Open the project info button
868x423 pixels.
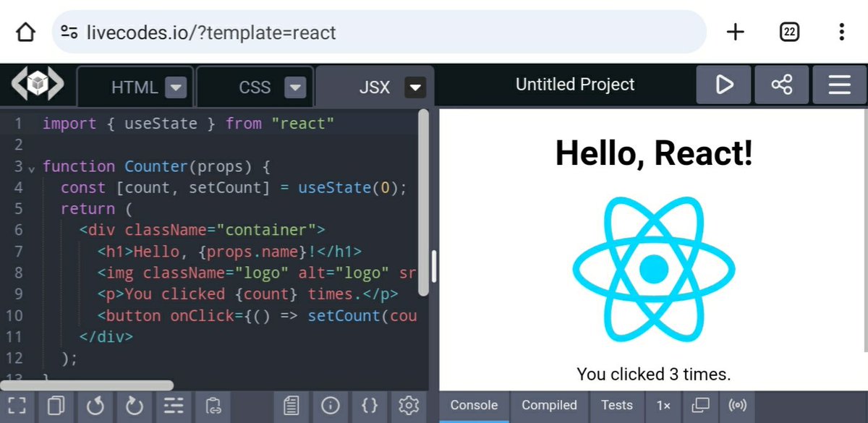coord(330,406)
